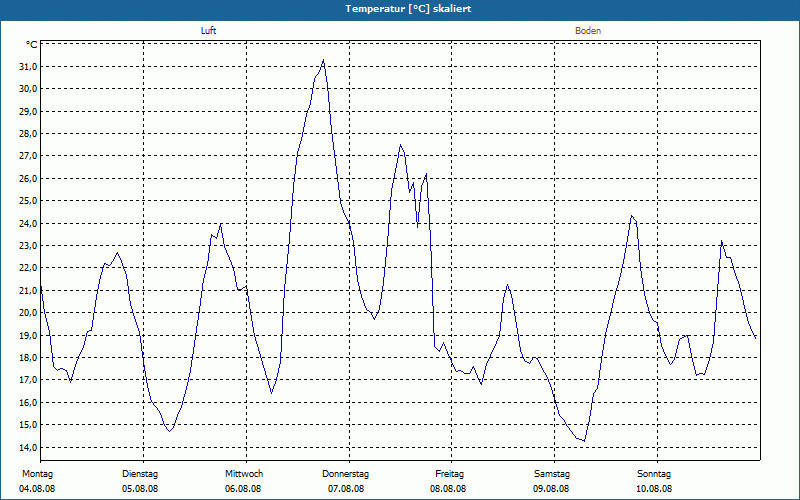
Task: Click the highest temperature peak above 31
Action: pos(323,60)
